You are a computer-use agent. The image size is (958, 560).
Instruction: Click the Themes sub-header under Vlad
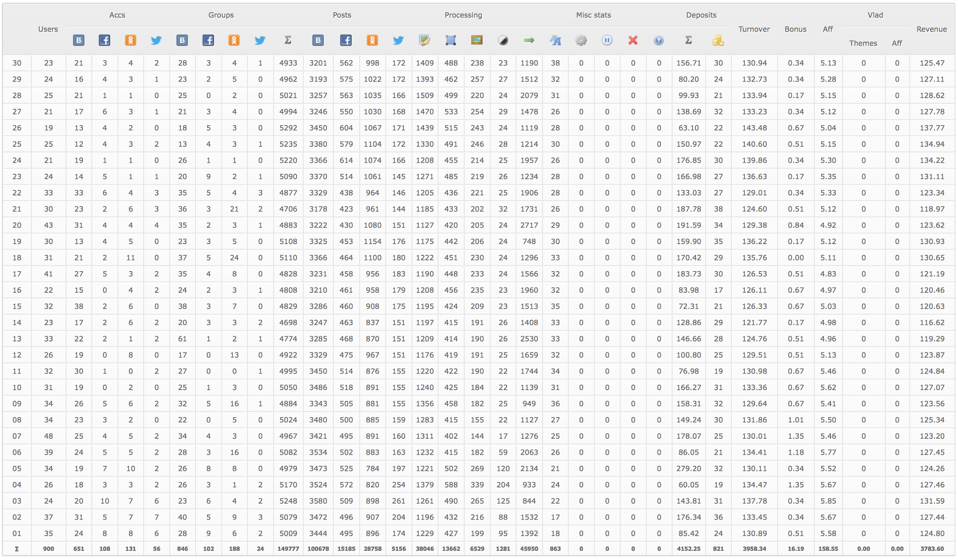tap(863, 43)
